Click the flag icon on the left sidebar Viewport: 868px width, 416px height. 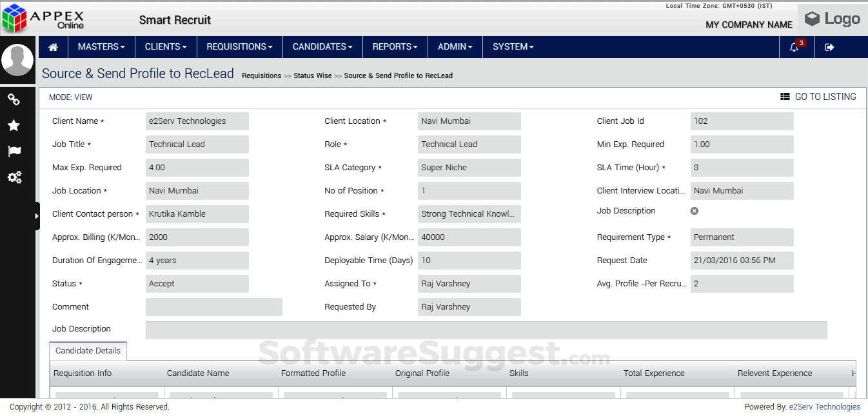[14, 151]
